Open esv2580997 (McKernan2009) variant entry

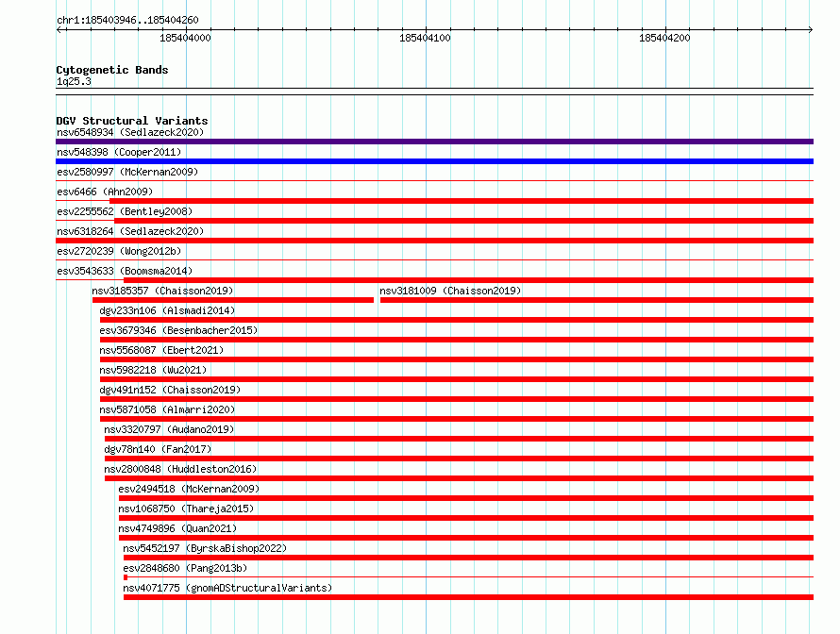coord(127,172)
